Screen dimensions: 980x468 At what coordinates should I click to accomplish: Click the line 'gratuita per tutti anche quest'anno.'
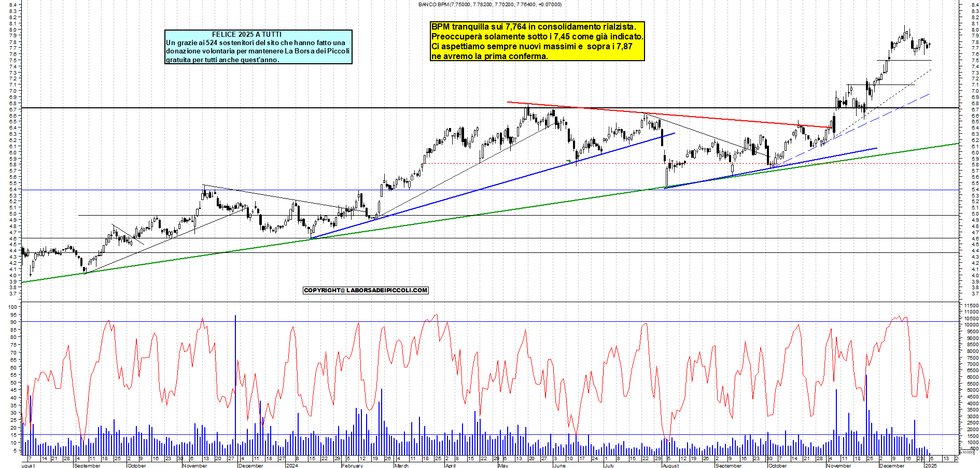point(222,60)
